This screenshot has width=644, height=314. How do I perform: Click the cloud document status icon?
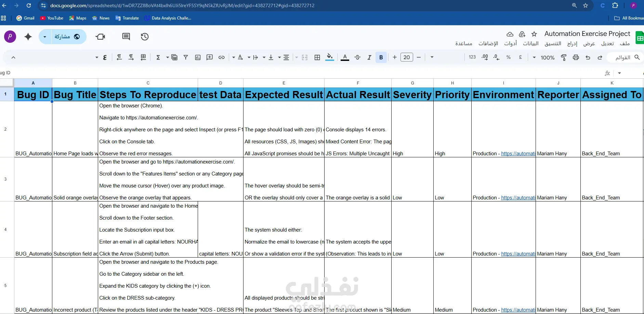pyautogui.click(x=510, y=34)
